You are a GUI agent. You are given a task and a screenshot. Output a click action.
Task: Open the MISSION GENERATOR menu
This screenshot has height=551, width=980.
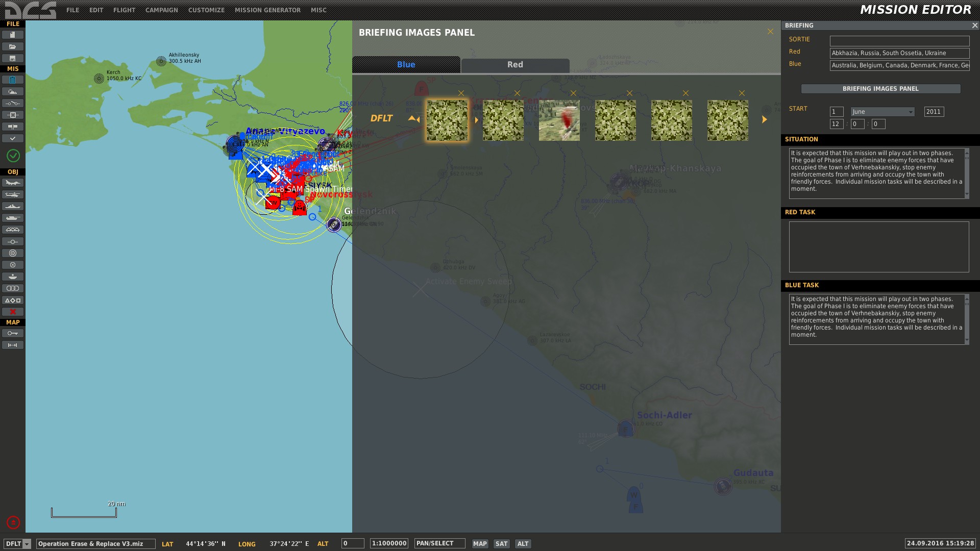(x=267, y=10)
